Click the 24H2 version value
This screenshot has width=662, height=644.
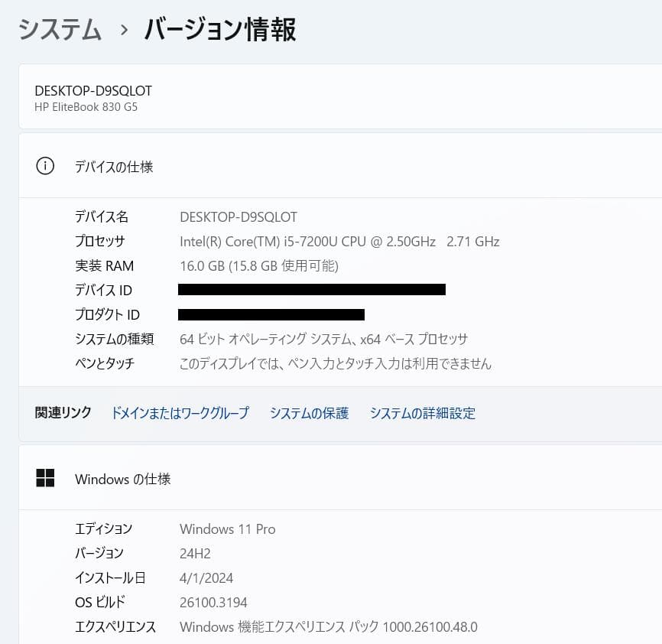(x=193, y=553)
